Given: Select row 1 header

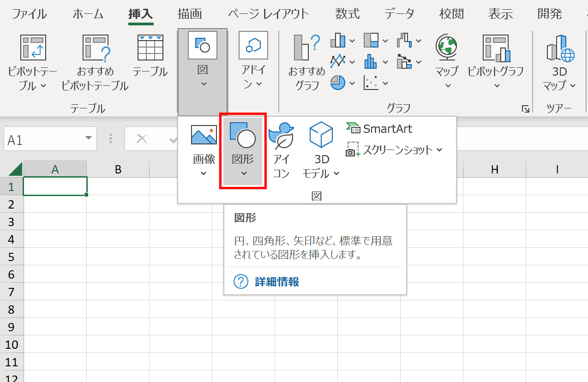Looking at the screenshot, I should pos(12,186).
